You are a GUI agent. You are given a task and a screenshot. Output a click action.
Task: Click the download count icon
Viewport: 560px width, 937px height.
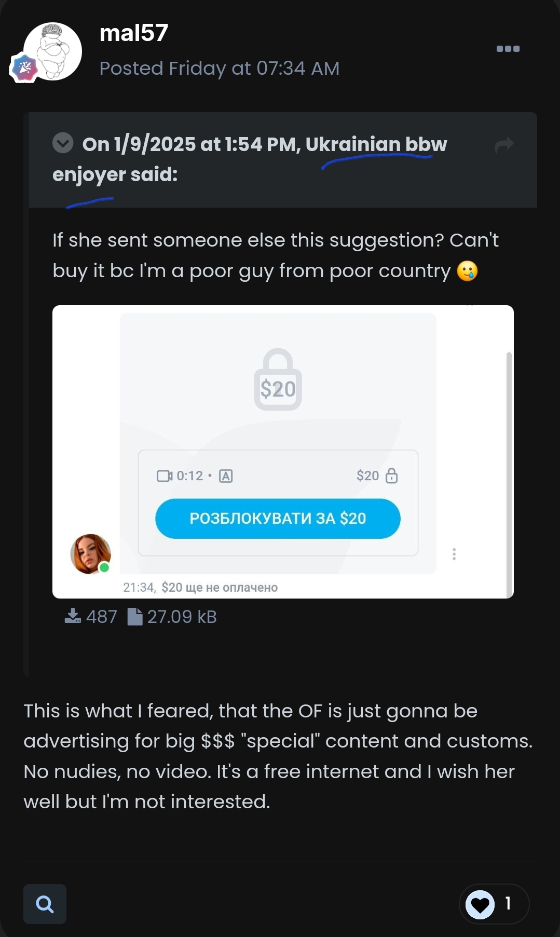73,616
